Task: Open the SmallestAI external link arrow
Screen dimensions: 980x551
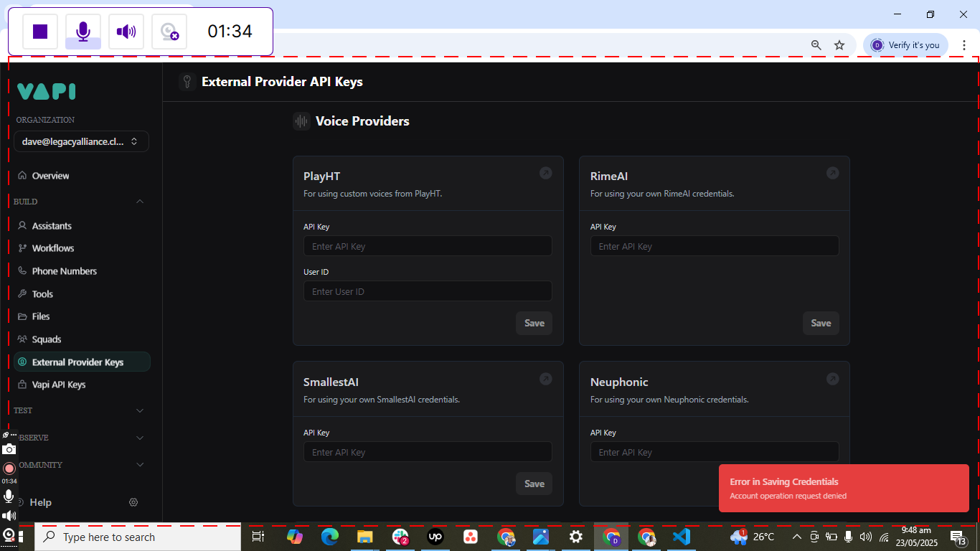Action: coord(546,379)
